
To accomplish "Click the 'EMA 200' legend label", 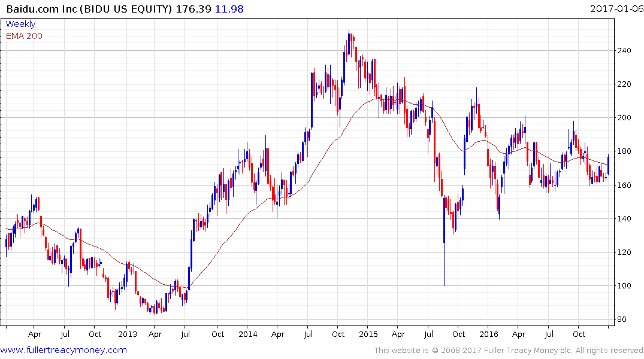I will coord(24,36).
